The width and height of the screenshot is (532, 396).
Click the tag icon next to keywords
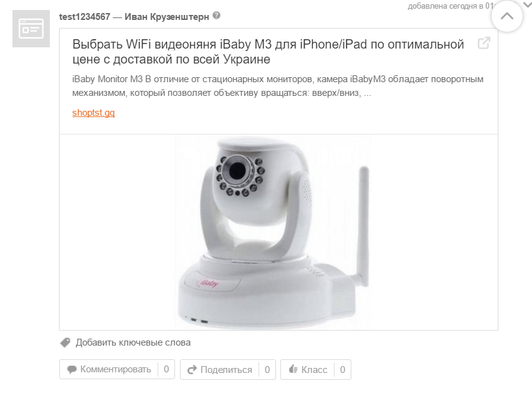coord(65,342)
